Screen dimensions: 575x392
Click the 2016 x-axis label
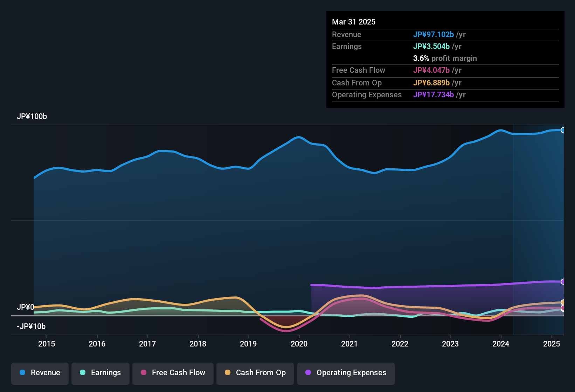pyautogui.click(x=97, y=344)
